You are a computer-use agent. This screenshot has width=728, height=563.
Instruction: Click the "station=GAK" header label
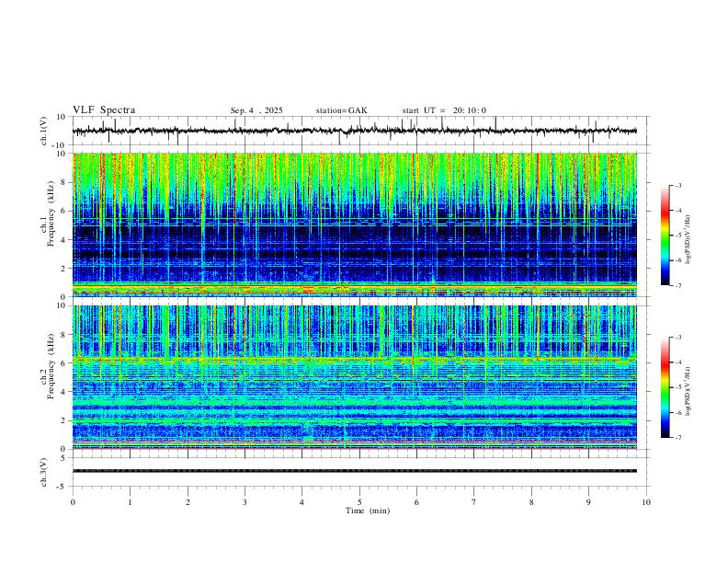pos(341,110)
